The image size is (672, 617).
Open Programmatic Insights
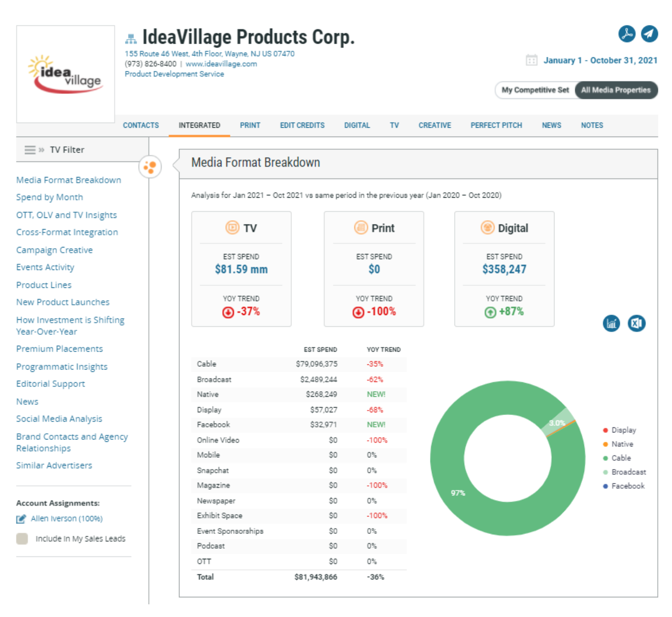(x=62, y=367)
